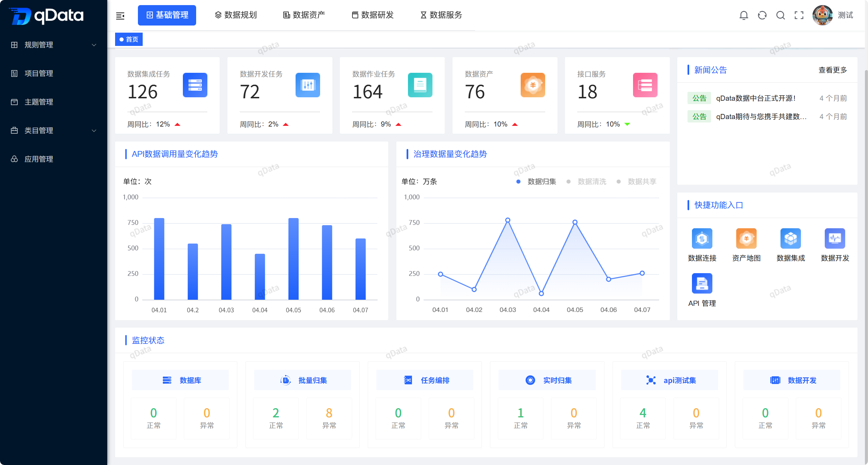Screen dimensions: 868x465
Task: Switch to the 数据资产 tab
Action: click(304, 15)
